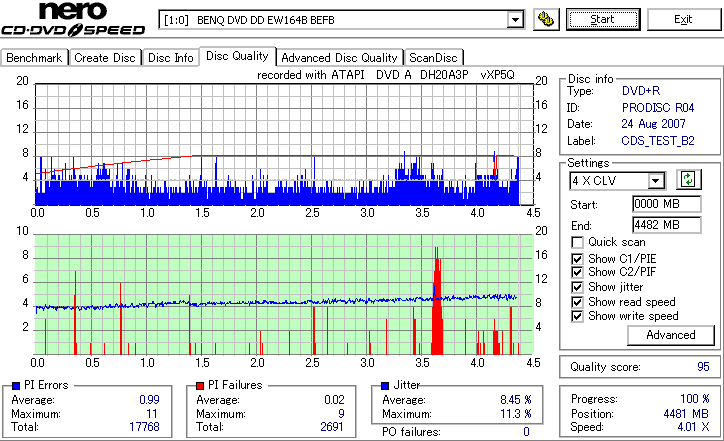This screenshot has height=441, width=724.
Task: Uncheck Show jitter option
Action: [577, 287]
